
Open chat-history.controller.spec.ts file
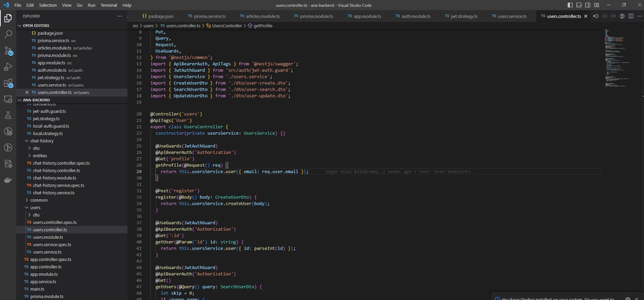tap(61, 163)
